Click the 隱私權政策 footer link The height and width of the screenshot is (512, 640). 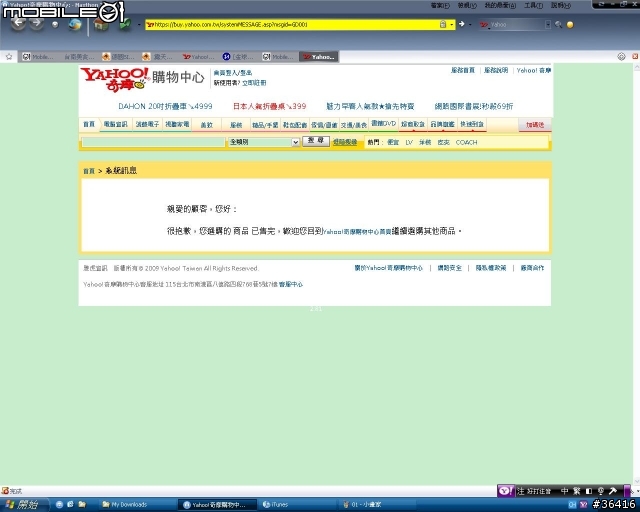[491, 268]
